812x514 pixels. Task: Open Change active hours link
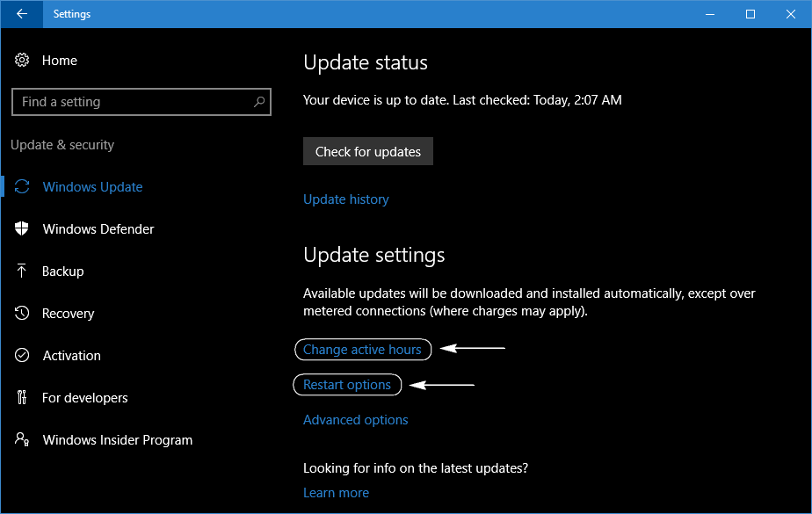362,350
